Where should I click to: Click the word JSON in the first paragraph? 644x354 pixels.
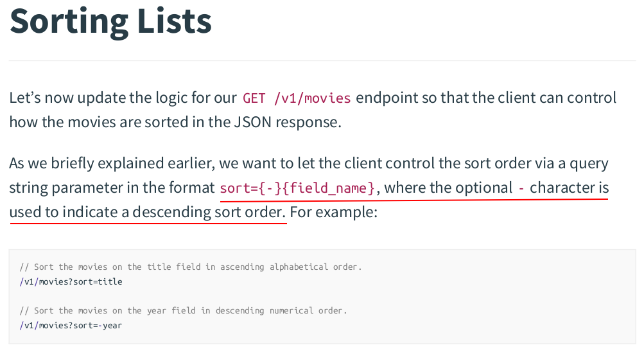(252, 122)
